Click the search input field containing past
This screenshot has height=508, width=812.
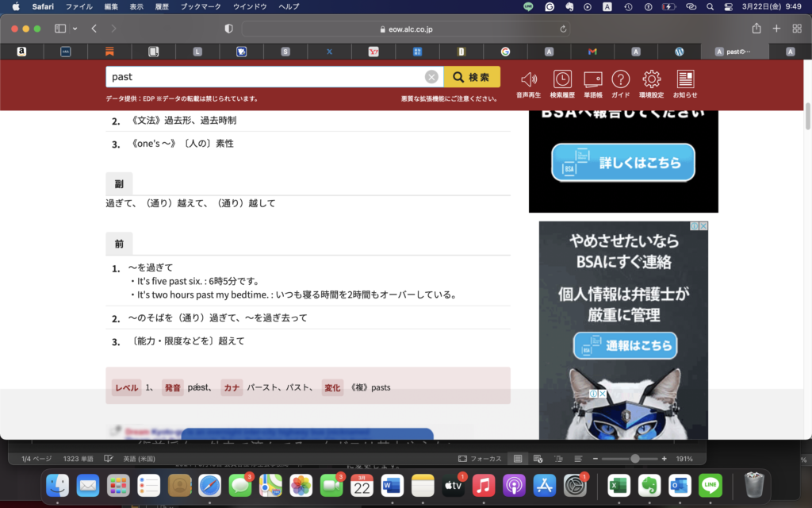(x=266, y=77)
